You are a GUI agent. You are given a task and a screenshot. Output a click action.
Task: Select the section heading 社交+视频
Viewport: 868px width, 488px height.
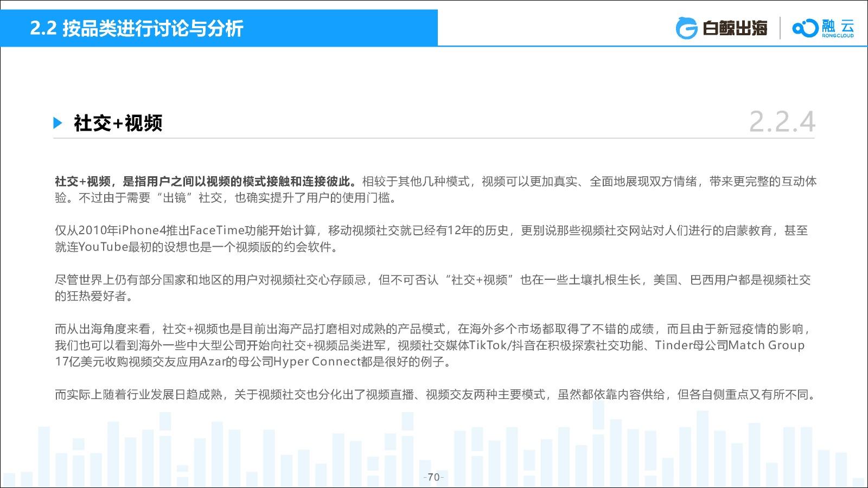(118, 123)
